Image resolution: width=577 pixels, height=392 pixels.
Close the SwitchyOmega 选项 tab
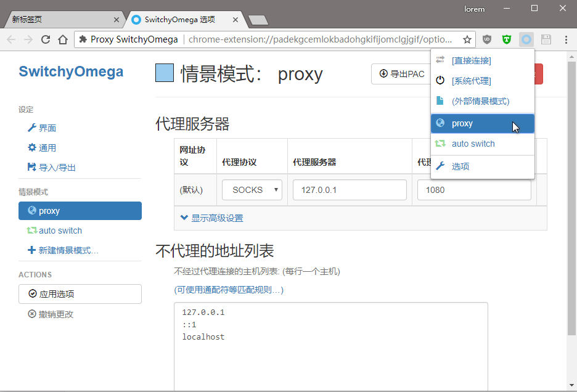pyautogui.click(x=235, y=20)
